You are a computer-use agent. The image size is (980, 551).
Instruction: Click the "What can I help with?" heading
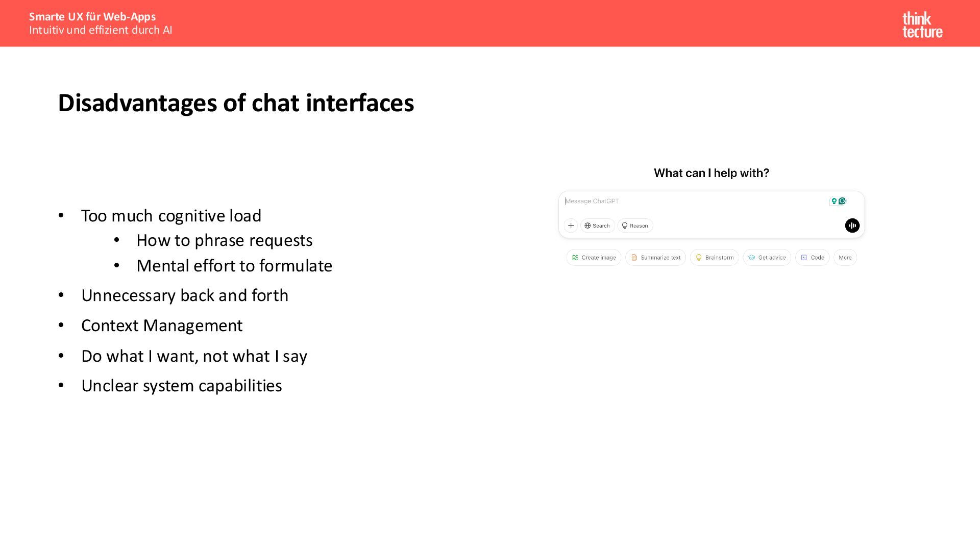[711, 173]
